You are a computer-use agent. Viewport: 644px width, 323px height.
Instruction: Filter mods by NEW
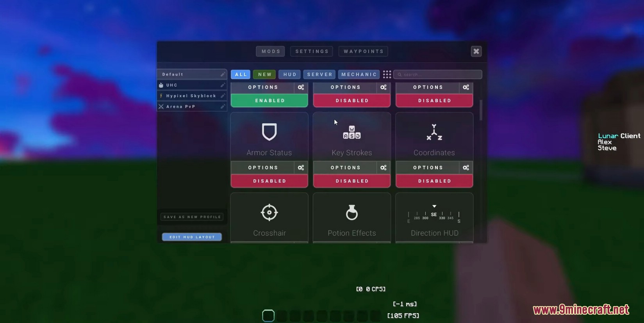(264, 74)
